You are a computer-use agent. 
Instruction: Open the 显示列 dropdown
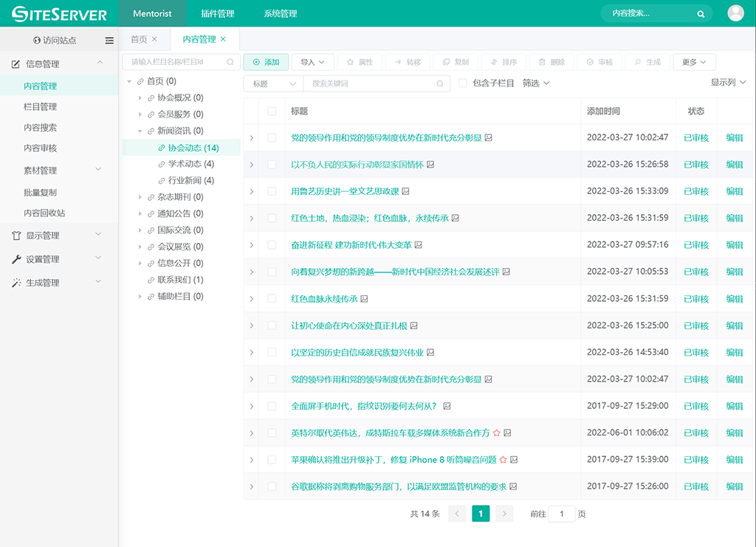728,83
